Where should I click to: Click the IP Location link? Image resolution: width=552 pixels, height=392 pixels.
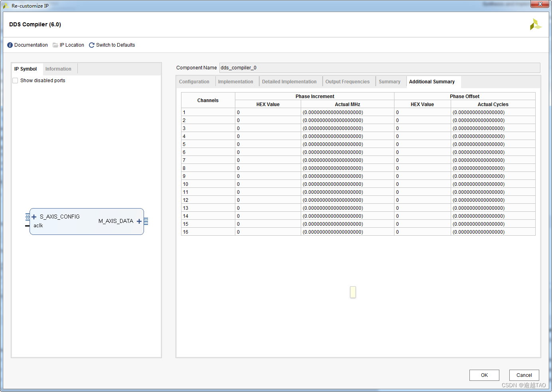(72, 45)
